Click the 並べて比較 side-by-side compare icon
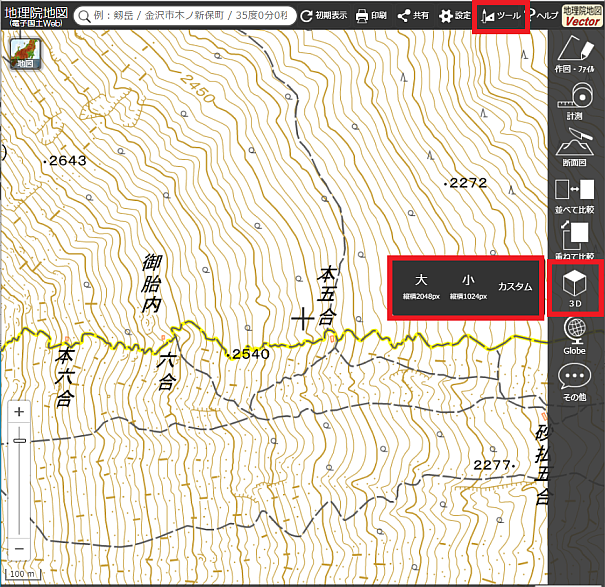605x587 pixels. (x=574, y=195)
